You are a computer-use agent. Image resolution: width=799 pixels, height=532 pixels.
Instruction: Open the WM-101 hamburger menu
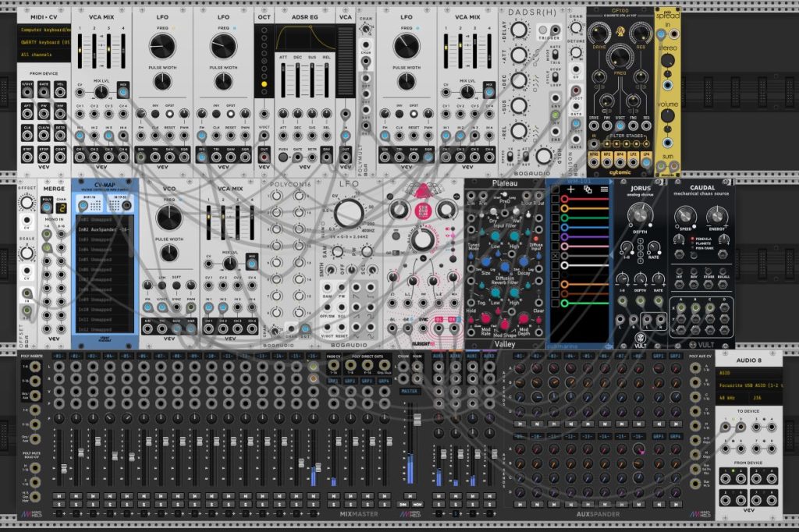[x=604, y=189]
